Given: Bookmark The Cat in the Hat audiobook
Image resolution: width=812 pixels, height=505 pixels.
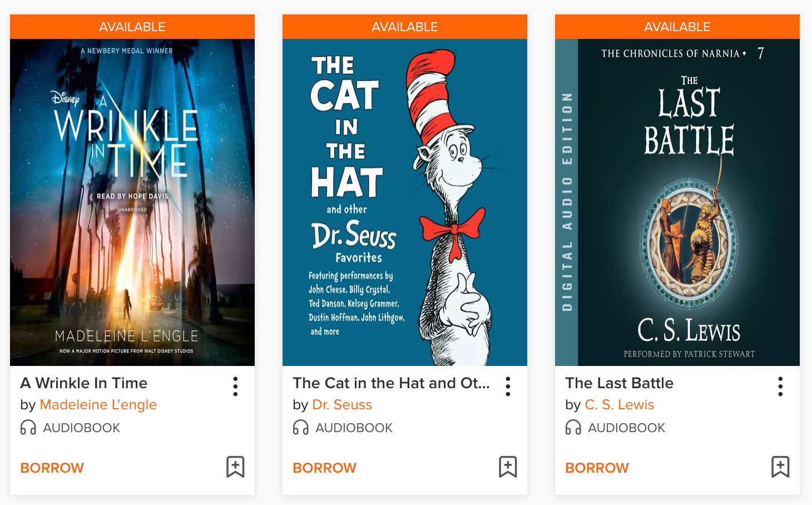Looking at the screenshot, I should [508, 467].
